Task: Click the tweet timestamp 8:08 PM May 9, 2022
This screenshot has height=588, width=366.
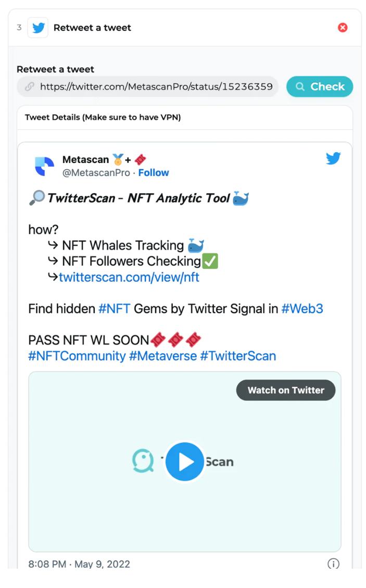Action: (79, 564)
